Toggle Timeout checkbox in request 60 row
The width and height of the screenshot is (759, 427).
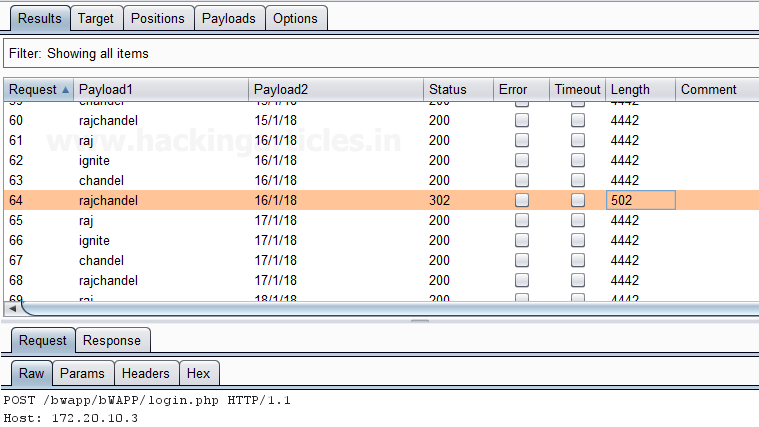pyautogui.click(x=578, y=120)
